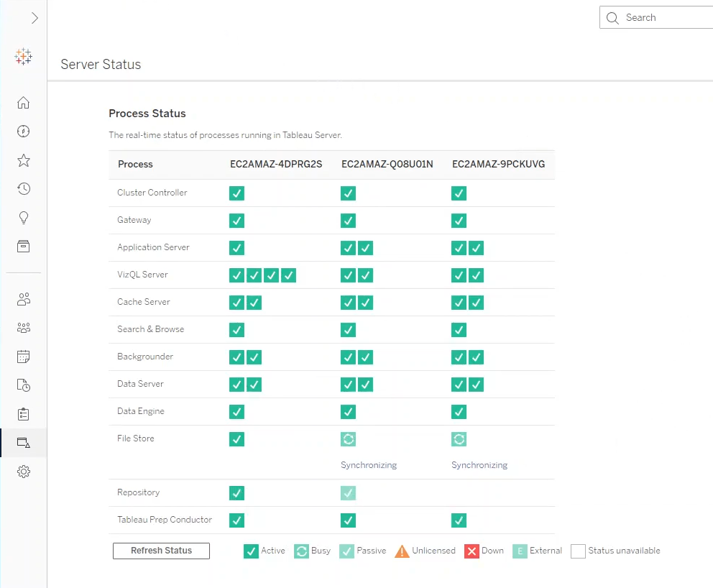
Task: Open Groups via the multi-person sidebar icon
Action: pos(23,328)
